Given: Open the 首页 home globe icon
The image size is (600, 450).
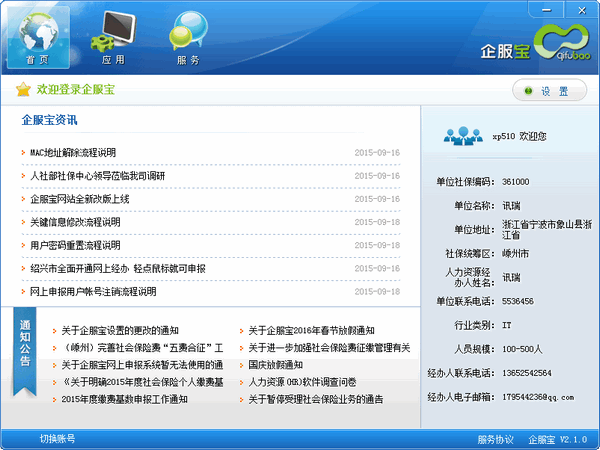Looking at the screenshot, I should [38, 36].
